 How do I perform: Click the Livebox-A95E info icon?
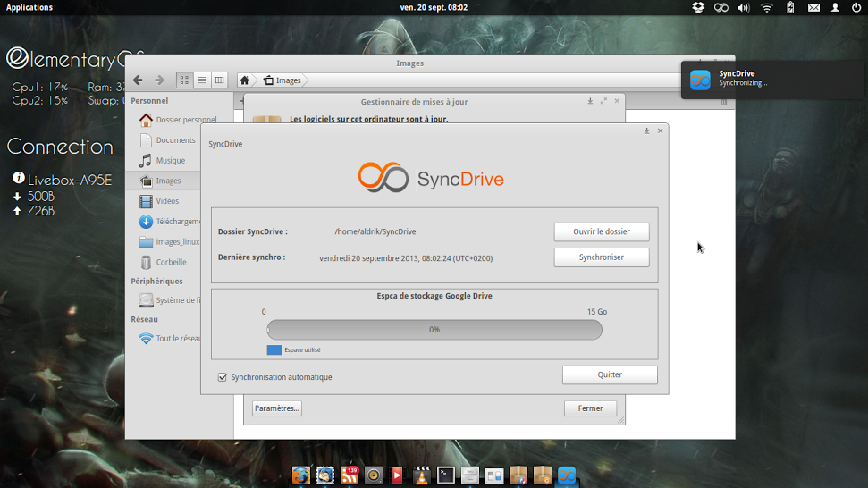[x=18, y=178]
